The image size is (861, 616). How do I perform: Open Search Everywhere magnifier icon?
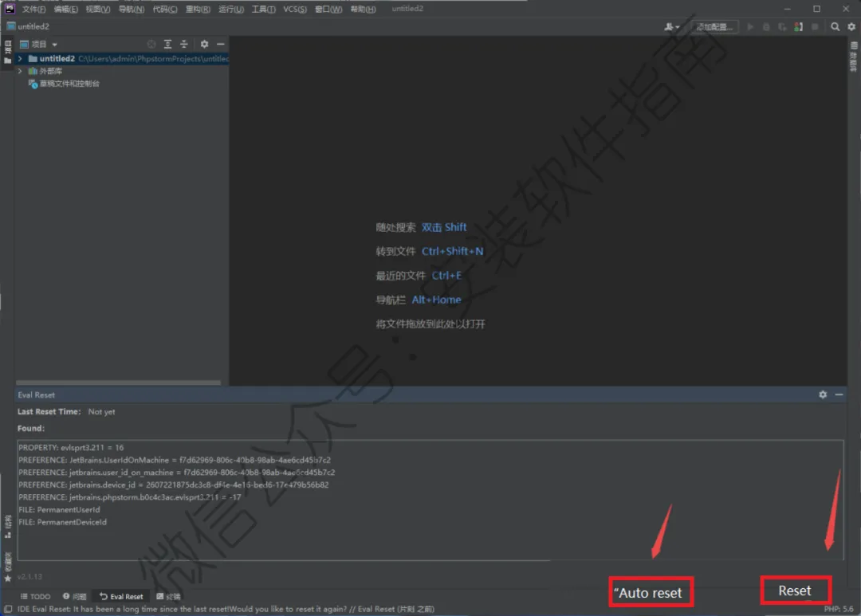click(x=835, y=26)
